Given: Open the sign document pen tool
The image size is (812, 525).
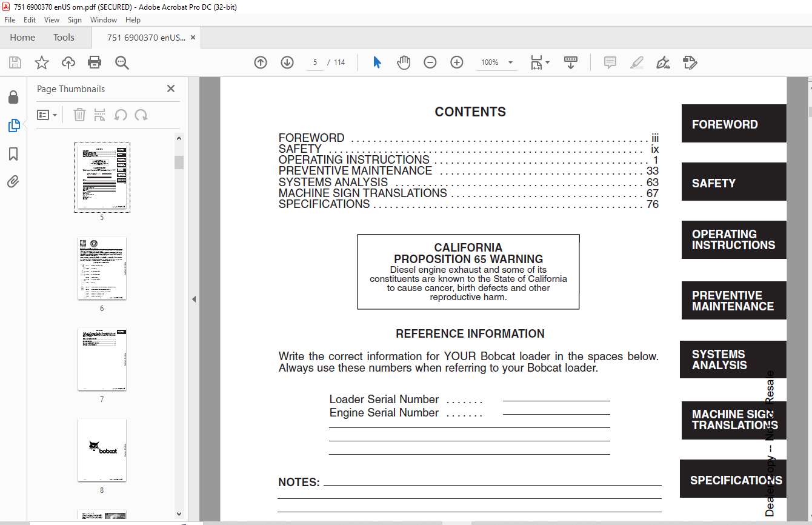Looking at the screenshot, I should pos(663,62).
